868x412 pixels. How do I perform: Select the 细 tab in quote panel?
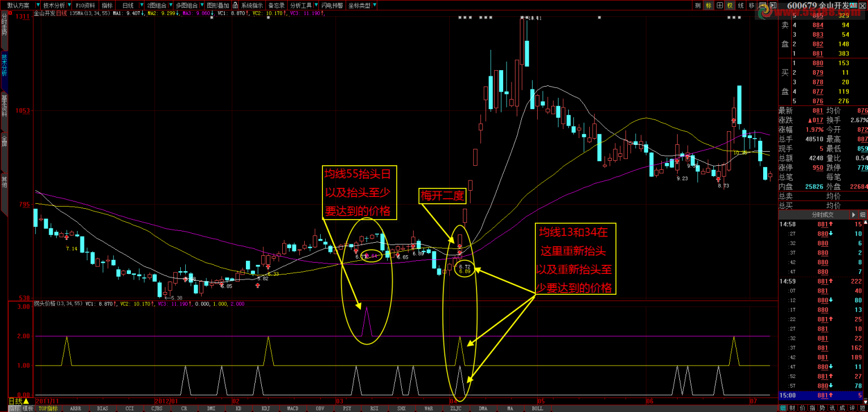782,407
